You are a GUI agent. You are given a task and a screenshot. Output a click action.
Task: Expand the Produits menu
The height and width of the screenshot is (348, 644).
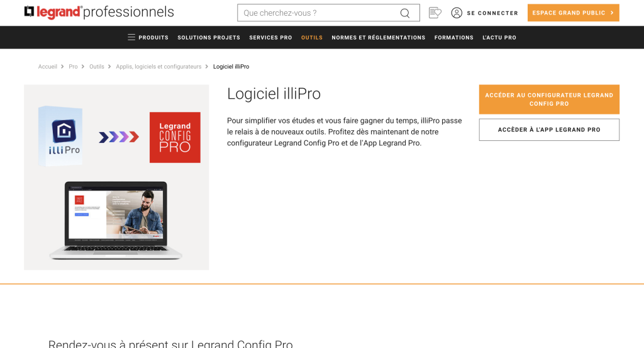pos(153,37)
